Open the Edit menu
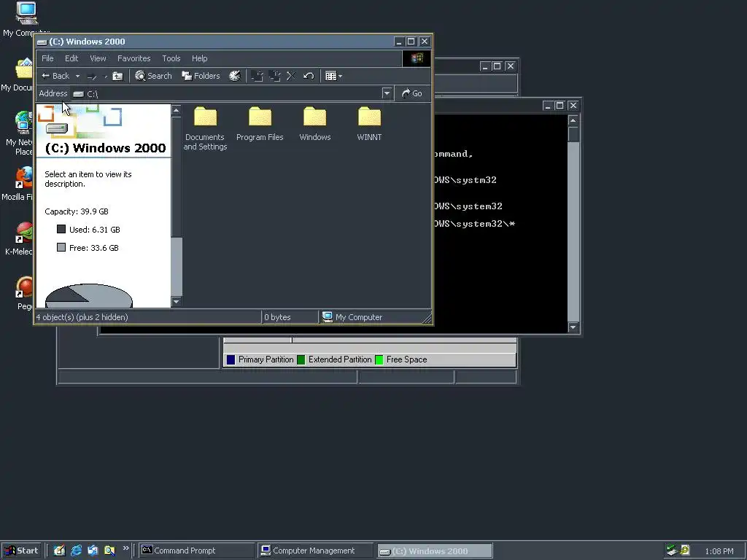The height and width of the screenshot is (560, 747). coord(71,58)
